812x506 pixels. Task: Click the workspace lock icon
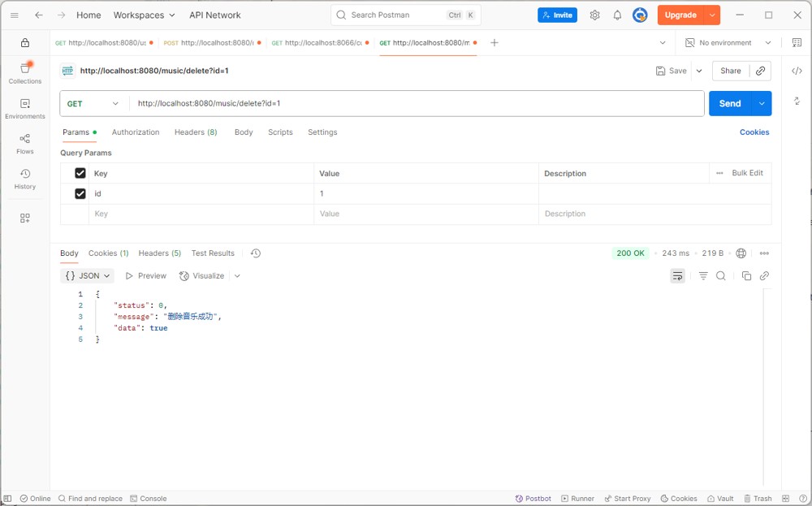click(x=25, y=43)
